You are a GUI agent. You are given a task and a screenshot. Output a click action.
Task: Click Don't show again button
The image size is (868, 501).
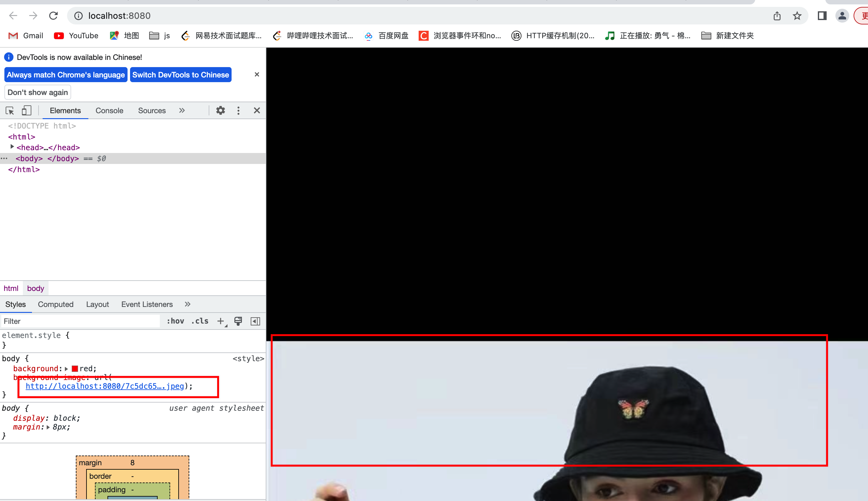click(x=38, y=92)
